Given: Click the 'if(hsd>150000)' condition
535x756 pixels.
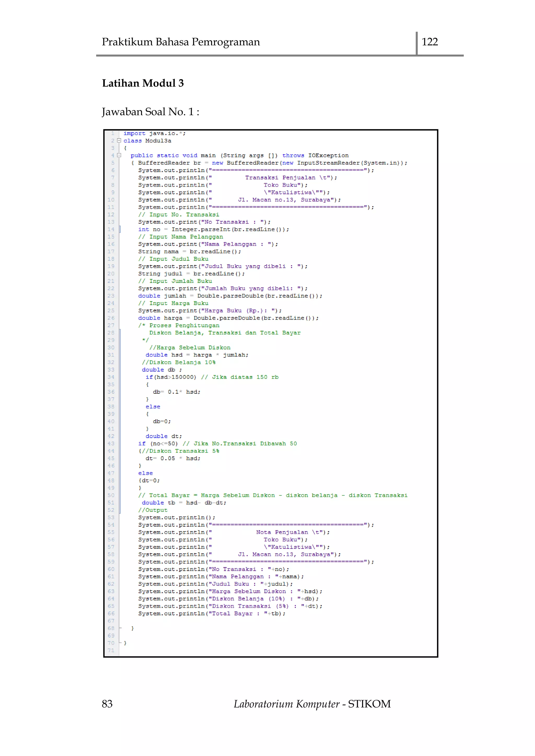Looking at the screenshot, I should point(171,377).
